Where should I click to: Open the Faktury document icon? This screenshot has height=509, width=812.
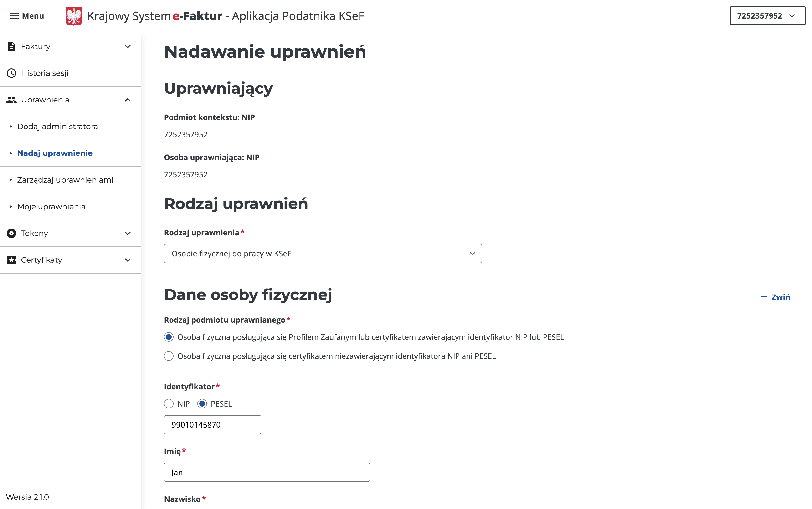pyautogui.click(x=11, y=46)
